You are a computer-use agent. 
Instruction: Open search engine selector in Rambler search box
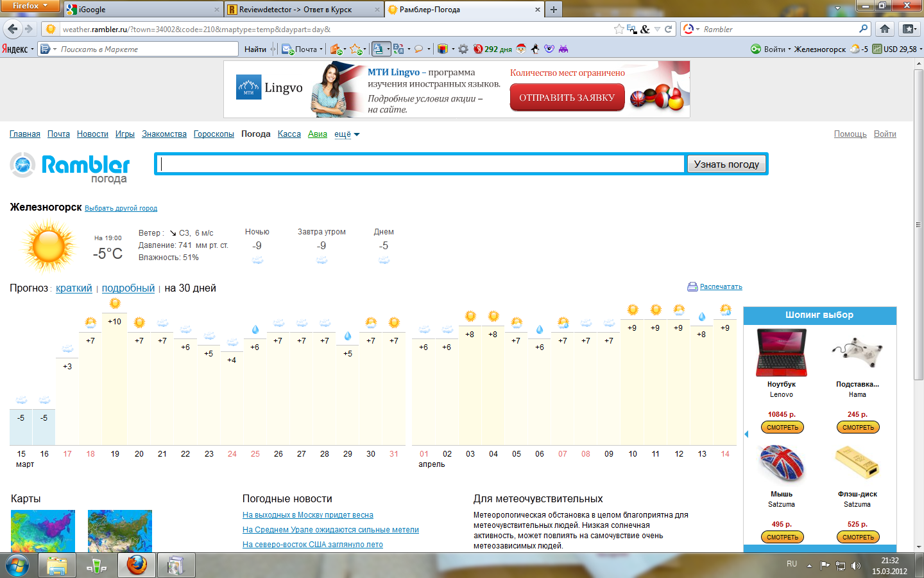690,29
